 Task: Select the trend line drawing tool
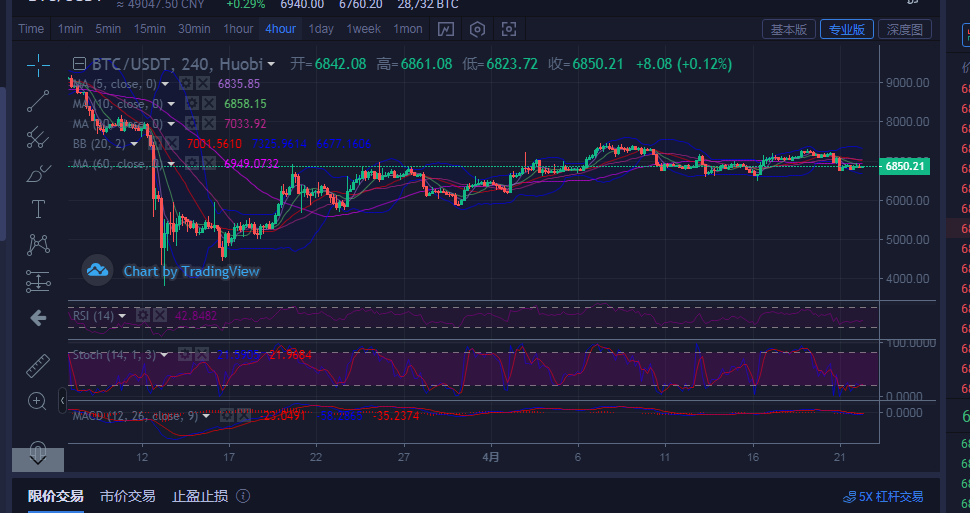click(x=38, y=101)
